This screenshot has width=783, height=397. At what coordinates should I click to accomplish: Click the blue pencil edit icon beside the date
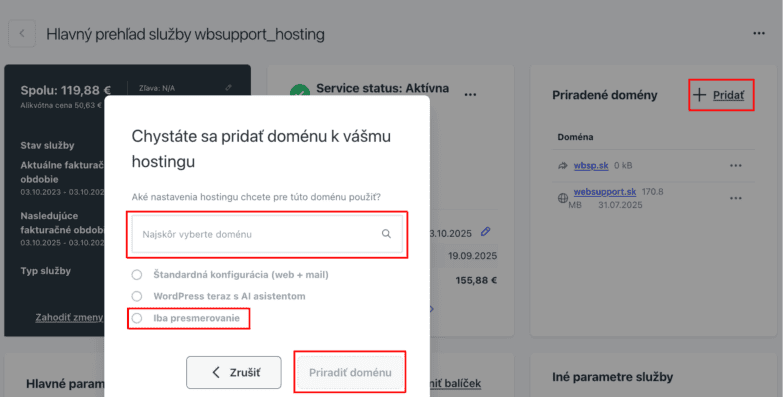[485, 232]
